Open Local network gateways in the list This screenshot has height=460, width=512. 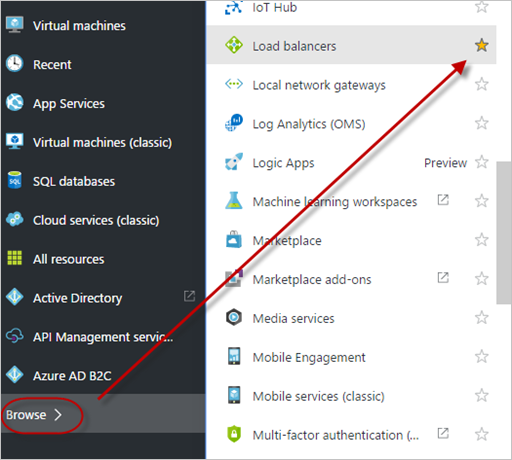[351, 84]
